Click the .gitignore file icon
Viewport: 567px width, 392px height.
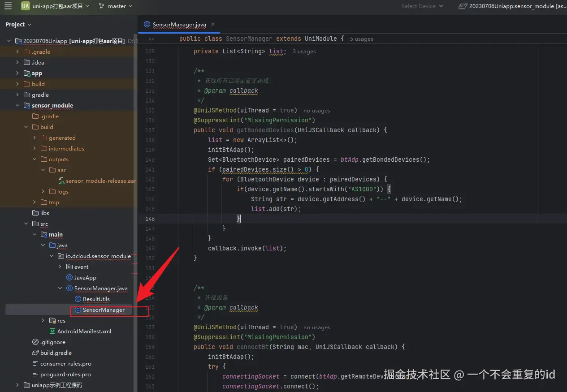click(35, 342)
